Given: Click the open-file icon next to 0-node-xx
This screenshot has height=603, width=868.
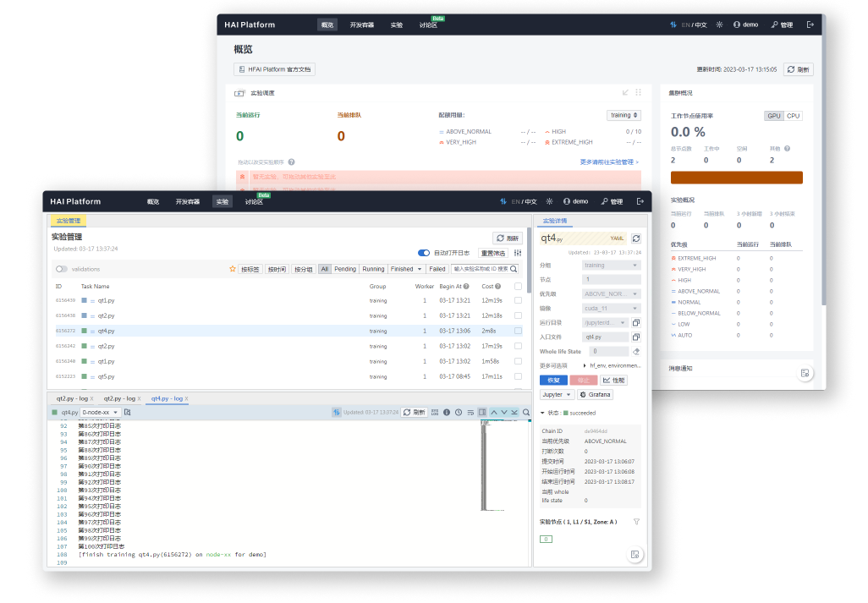Looking at the screenshot, I should tap(127, 412).
